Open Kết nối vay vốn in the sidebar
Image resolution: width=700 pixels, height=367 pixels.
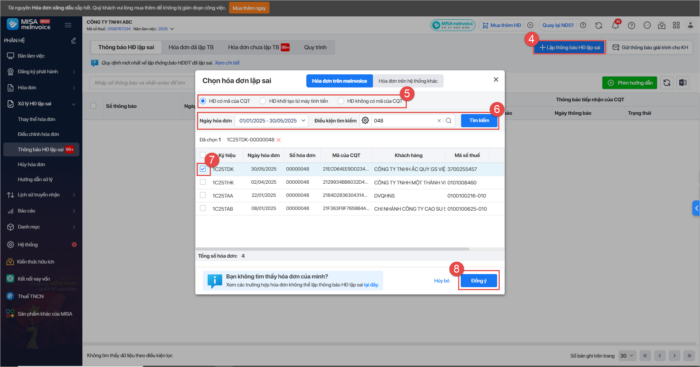click(33, 279)
